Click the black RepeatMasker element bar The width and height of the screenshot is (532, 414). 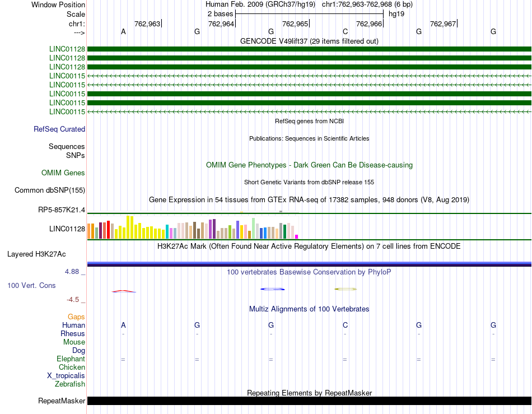tap(309, 401)
